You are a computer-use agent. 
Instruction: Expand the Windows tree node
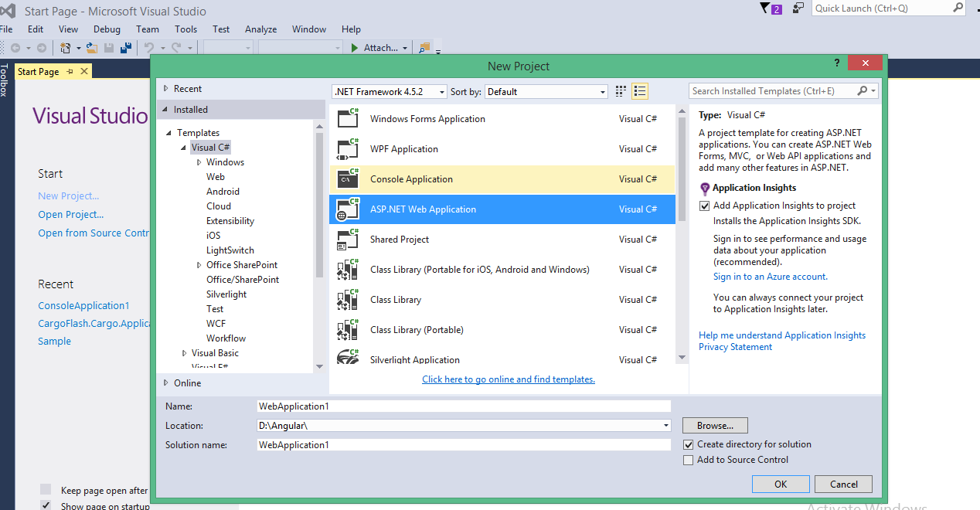tap(199, 162)
